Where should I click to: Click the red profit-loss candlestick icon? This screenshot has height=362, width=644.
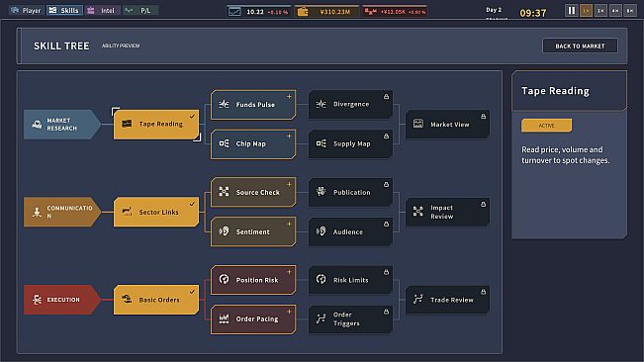tap(370, 12)
